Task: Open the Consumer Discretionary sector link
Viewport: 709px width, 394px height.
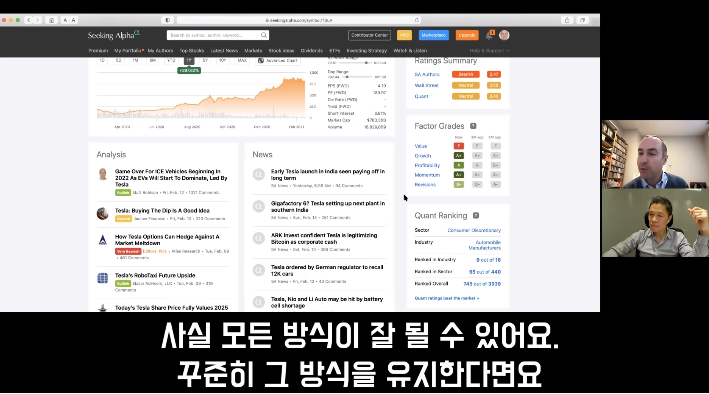Action: coord(474,230)
